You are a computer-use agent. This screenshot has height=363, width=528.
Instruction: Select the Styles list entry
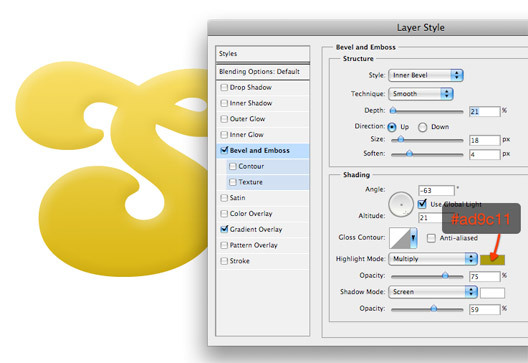point(263,54)
